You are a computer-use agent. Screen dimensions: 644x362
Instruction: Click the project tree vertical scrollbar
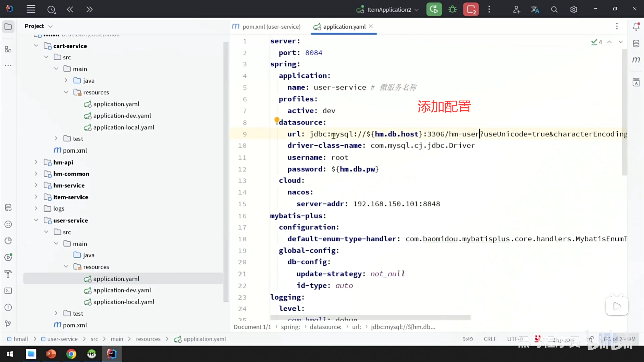click(x=226, y=168)
